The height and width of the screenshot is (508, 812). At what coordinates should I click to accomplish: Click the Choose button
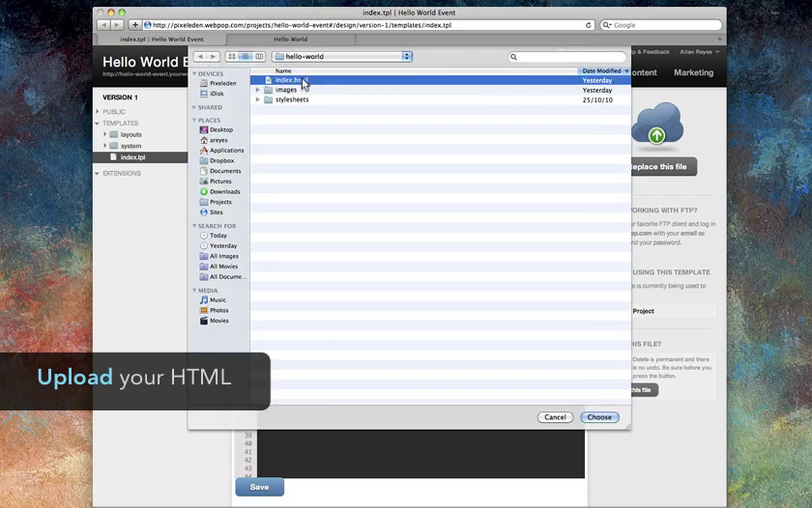[x=599, y=417]
